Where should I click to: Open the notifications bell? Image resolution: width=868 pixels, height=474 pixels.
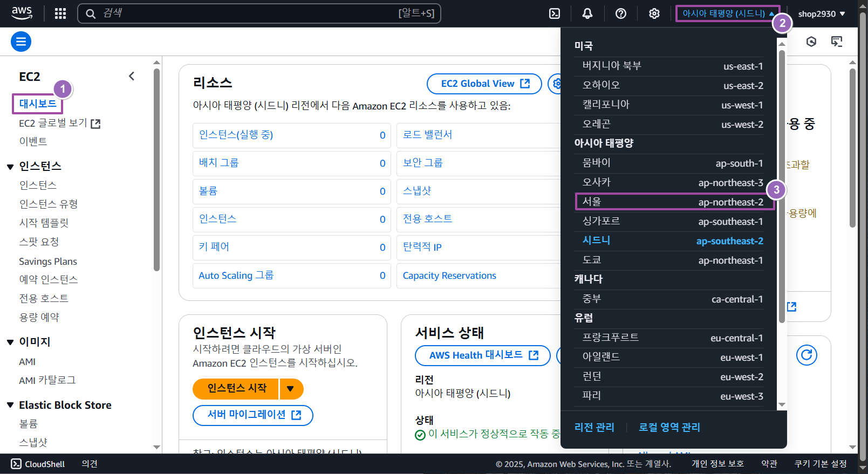click(587, 13)
